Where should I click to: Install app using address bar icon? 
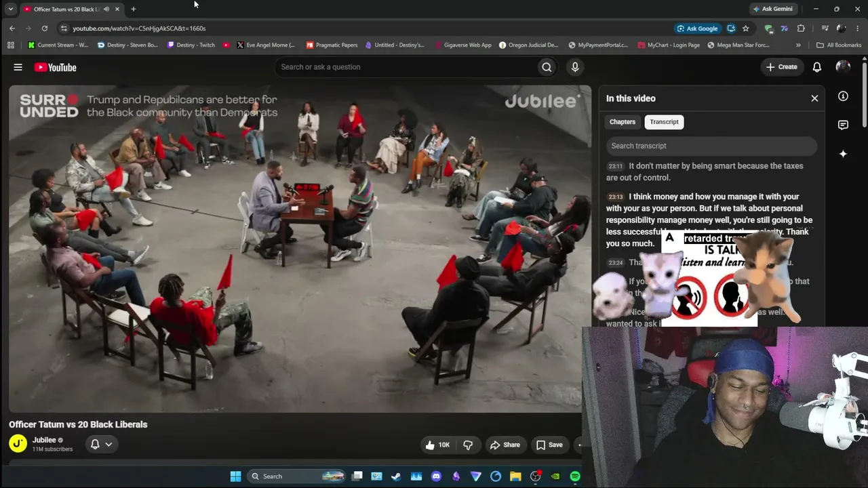(x=731, y=28)
